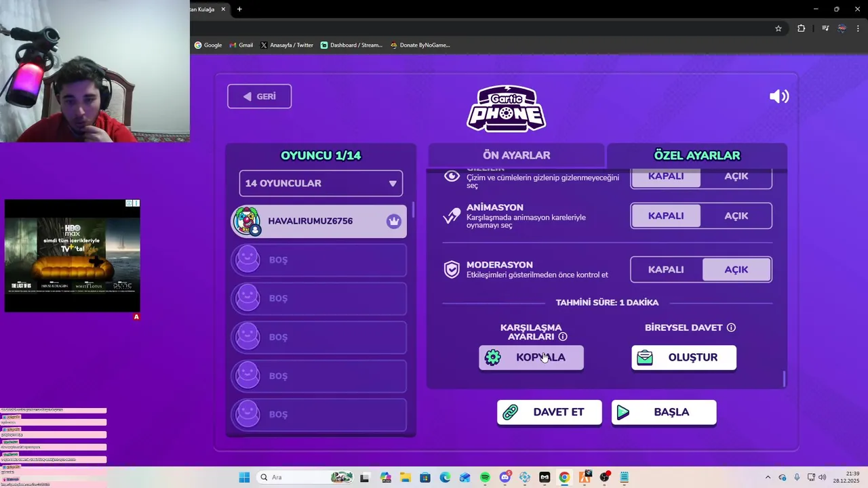This screenshot has height=488, width=868.
Task: Set Moderasyon to Açık
Action: (736, 270)
